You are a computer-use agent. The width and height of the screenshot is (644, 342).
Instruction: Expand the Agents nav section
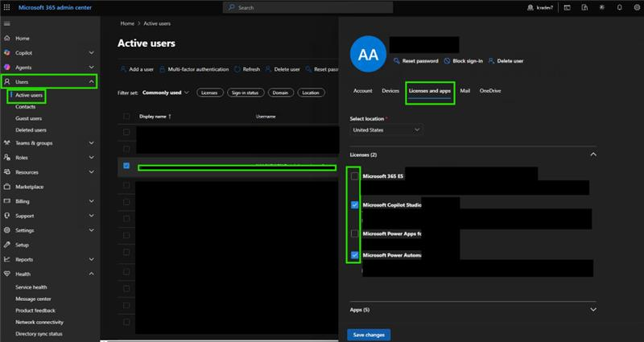point(91,68)
